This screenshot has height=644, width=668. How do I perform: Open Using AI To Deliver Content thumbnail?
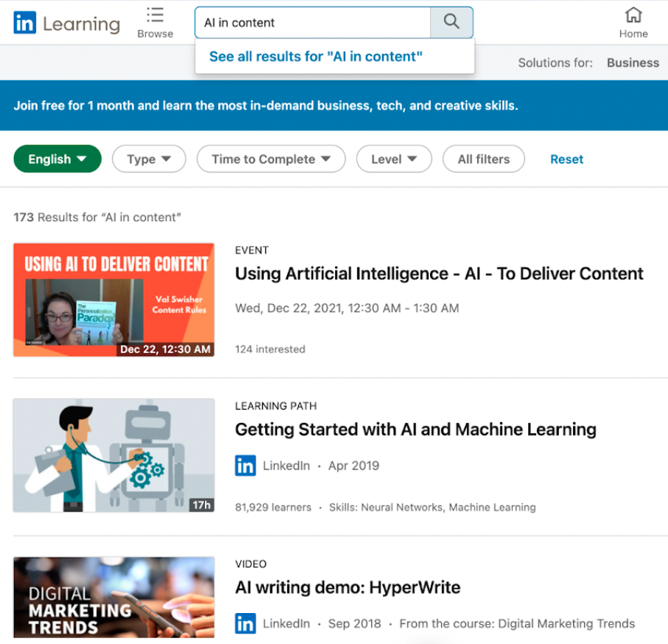pyautogui.click(x=113, y=300)
